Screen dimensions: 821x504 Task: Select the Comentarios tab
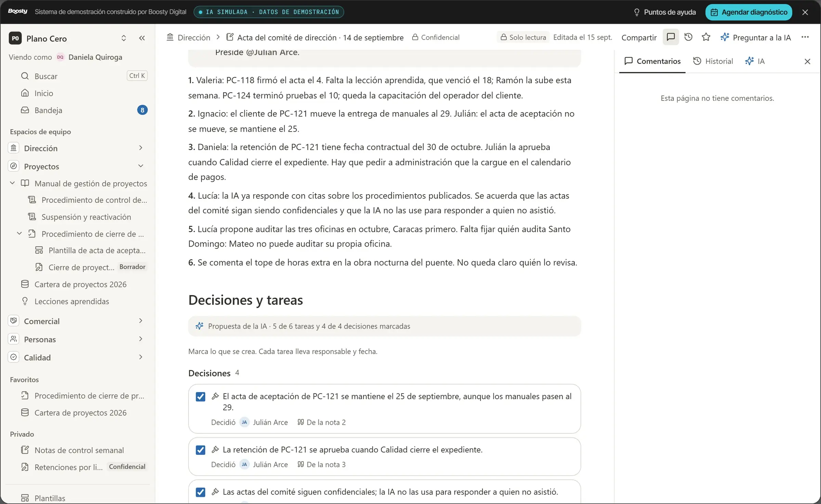[x=652, y=61]
